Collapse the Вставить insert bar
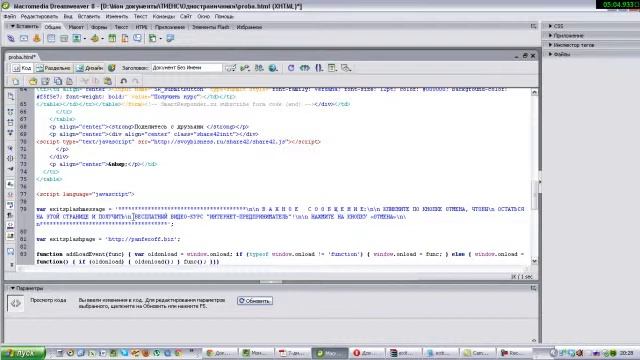 coord(13,26)
